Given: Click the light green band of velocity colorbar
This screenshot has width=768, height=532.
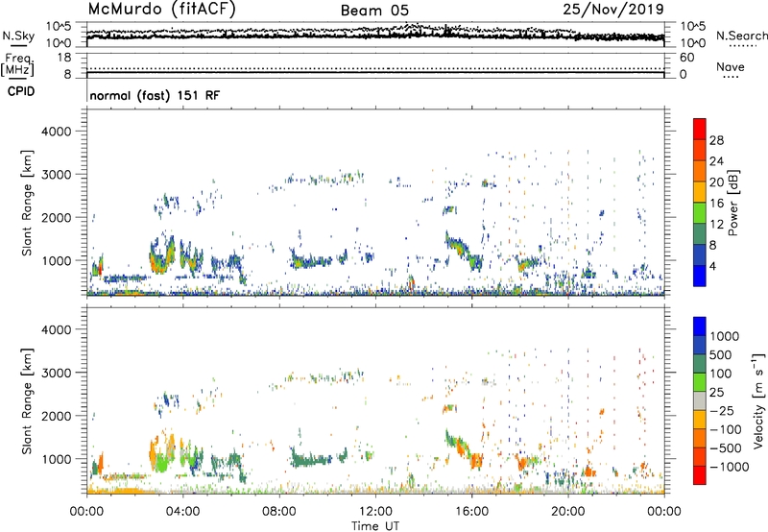Looking at the screenshot, I should [700, 382].
